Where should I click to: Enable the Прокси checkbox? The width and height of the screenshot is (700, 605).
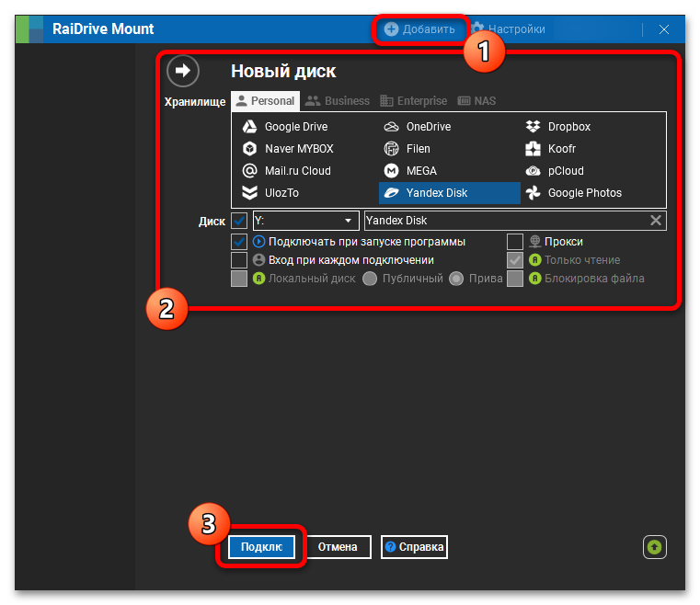pos(515,242)
